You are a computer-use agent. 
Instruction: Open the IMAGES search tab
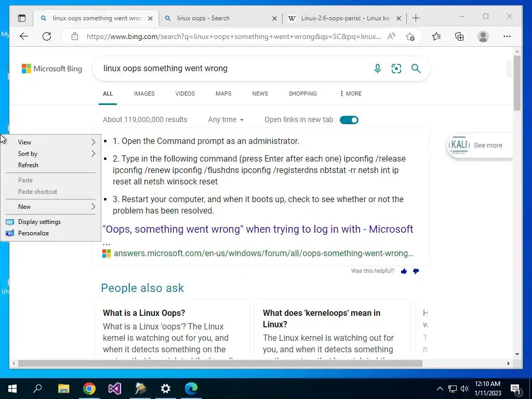tap(144, 94)
